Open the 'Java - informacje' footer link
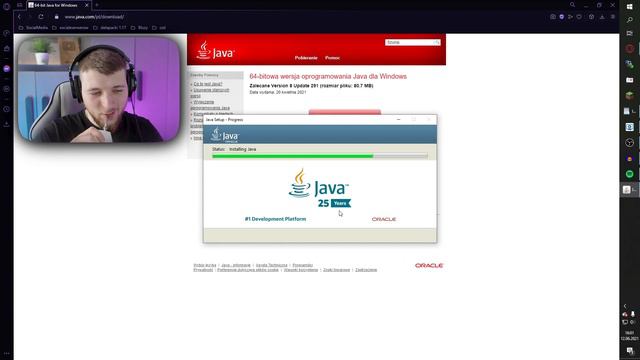640x360 pixels. pos(236,265)
